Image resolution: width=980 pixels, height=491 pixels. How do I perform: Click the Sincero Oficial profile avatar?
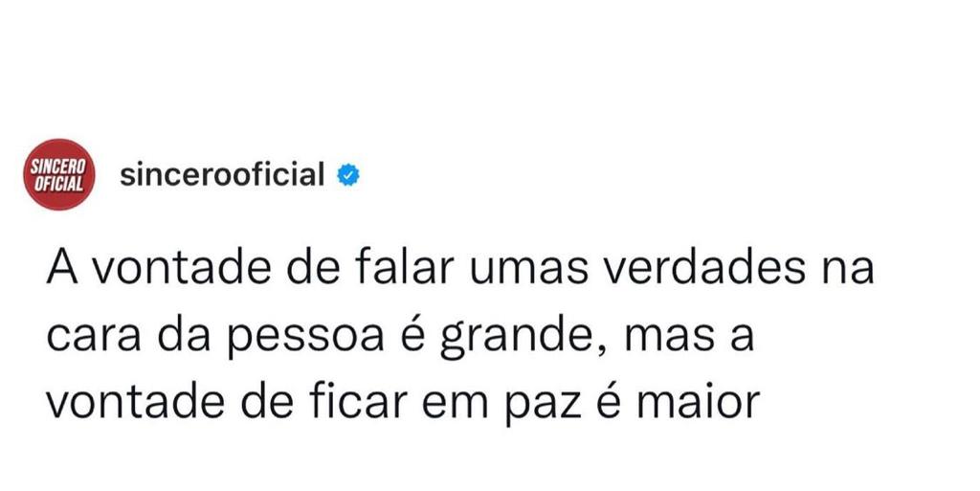[57, 175]
